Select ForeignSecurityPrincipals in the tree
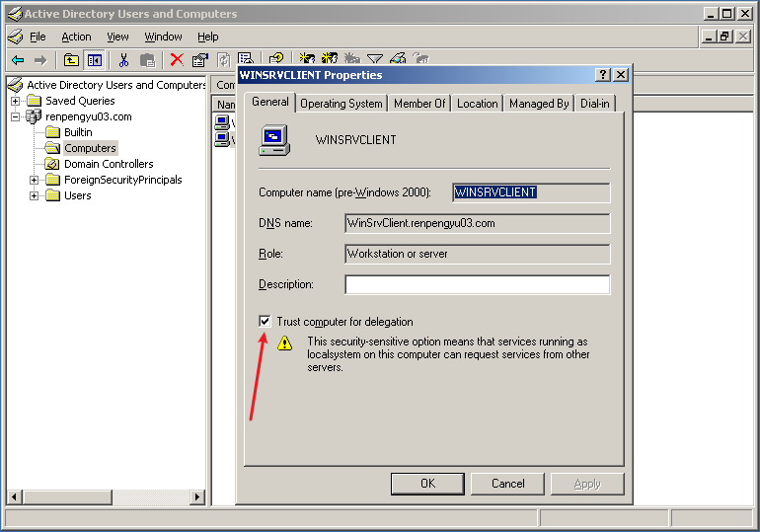 point(123,180)
